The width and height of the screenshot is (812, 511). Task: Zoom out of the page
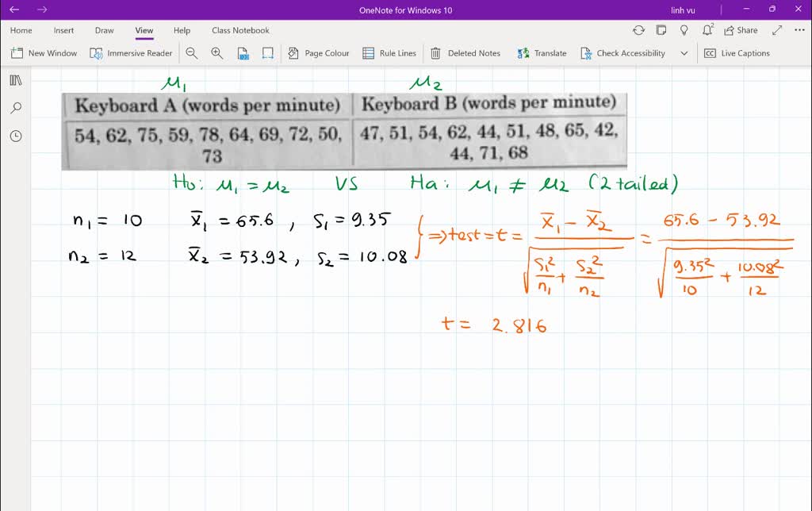tap(192, 53)
